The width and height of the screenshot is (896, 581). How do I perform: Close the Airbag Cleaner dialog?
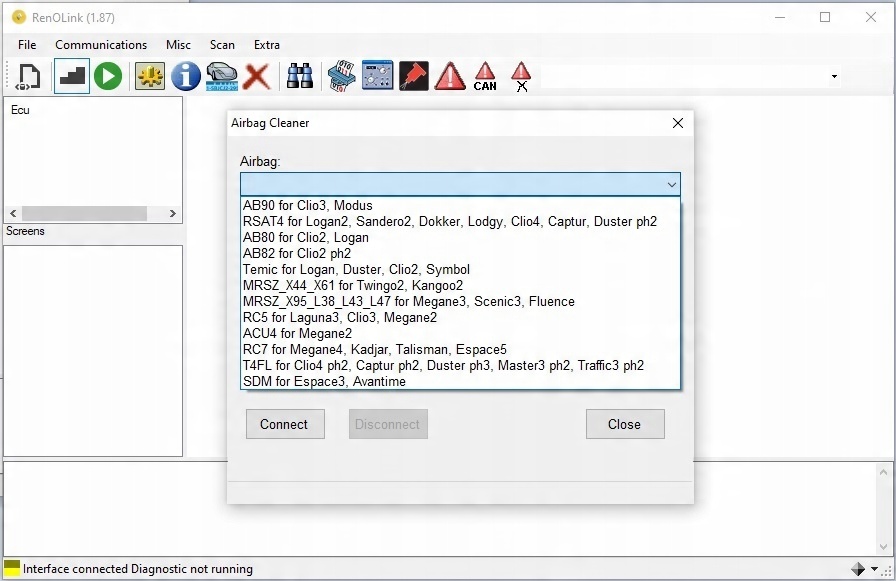pyautogui.click(x=678, y=123)
